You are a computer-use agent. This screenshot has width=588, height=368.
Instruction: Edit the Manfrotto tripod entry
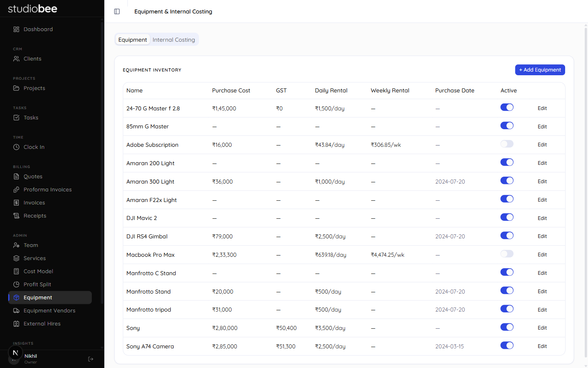[542, 310]
